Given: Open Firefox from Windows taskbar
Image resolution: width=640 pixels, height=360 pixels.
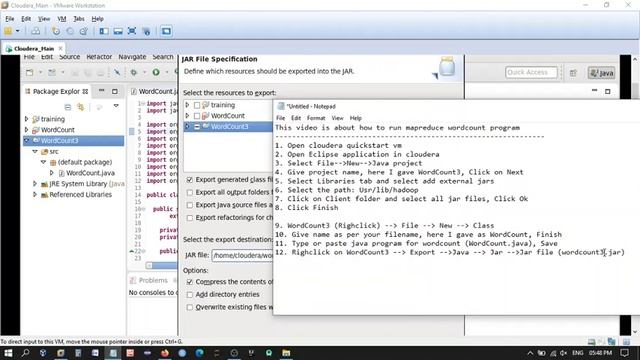Looking at the screenshot, I should (165, 353).
